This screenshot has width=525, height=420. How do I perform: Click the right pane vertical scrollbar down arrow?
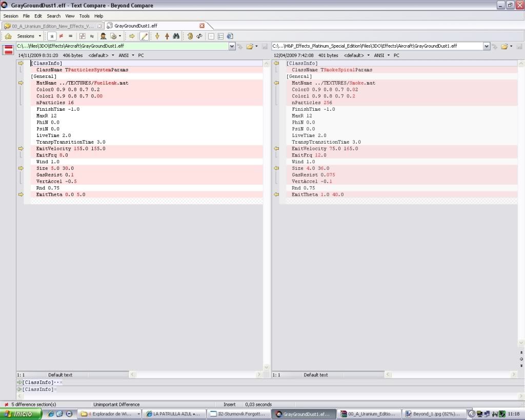(x=521, y=343)
